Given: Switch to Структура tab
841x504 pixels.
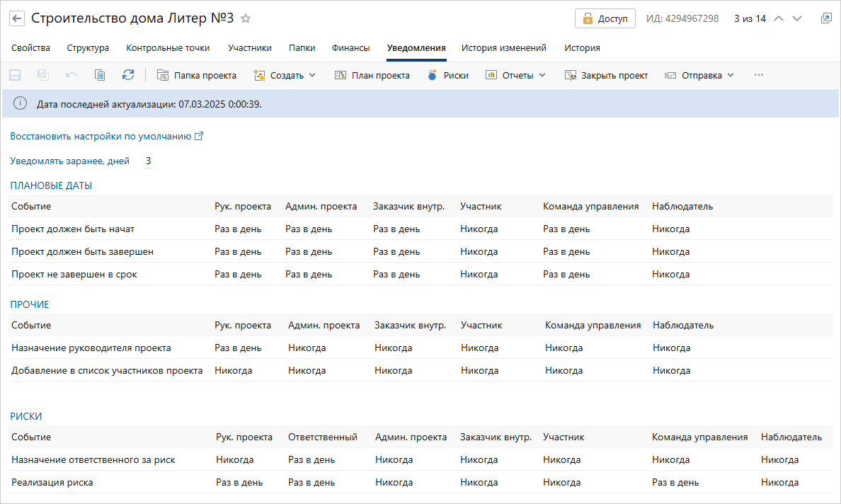Looking at the screenshot, I should (88, 47).
